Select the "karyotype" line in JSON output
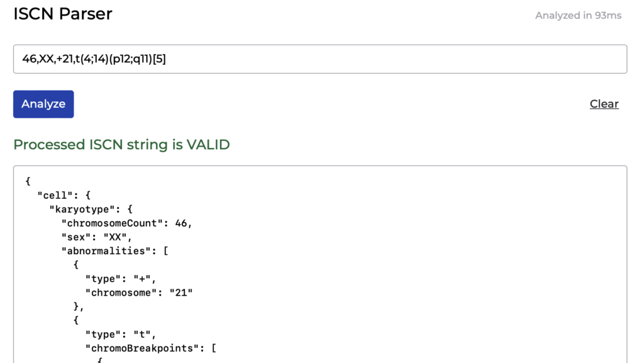 point(91,209)
